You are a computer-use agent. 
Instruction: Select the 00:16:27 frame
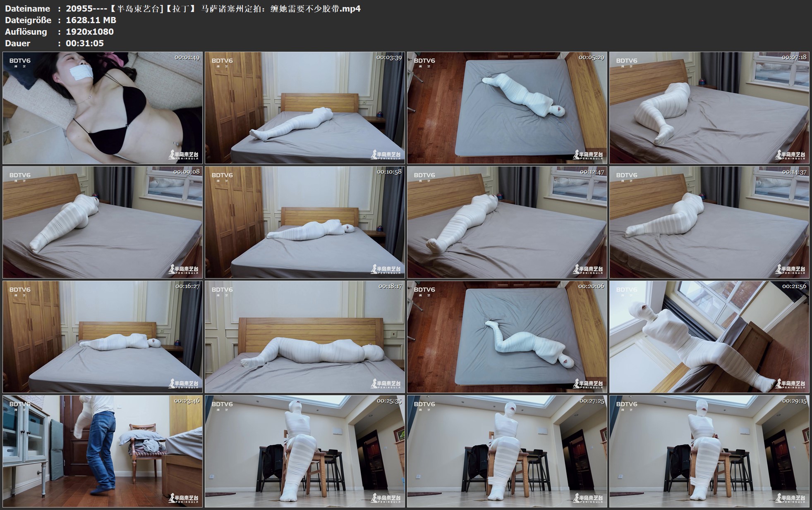[x=103, y=337]
